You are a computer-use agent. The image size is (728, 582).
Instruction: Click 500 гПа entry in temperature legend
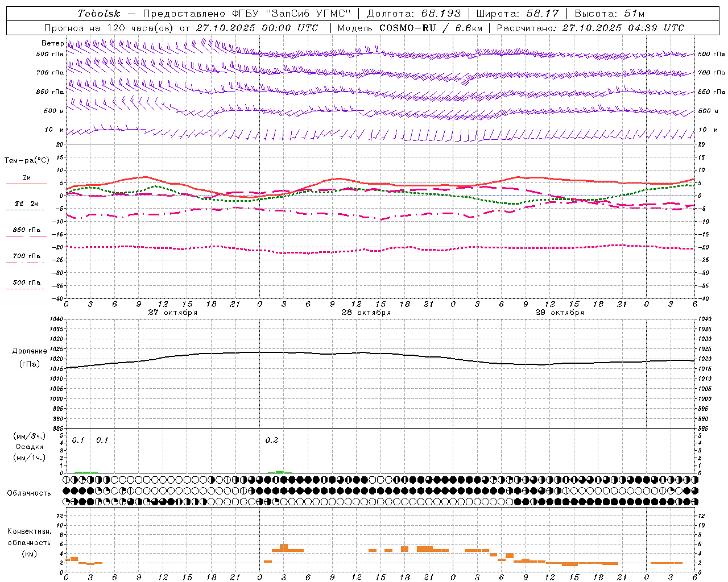point(27,282)
